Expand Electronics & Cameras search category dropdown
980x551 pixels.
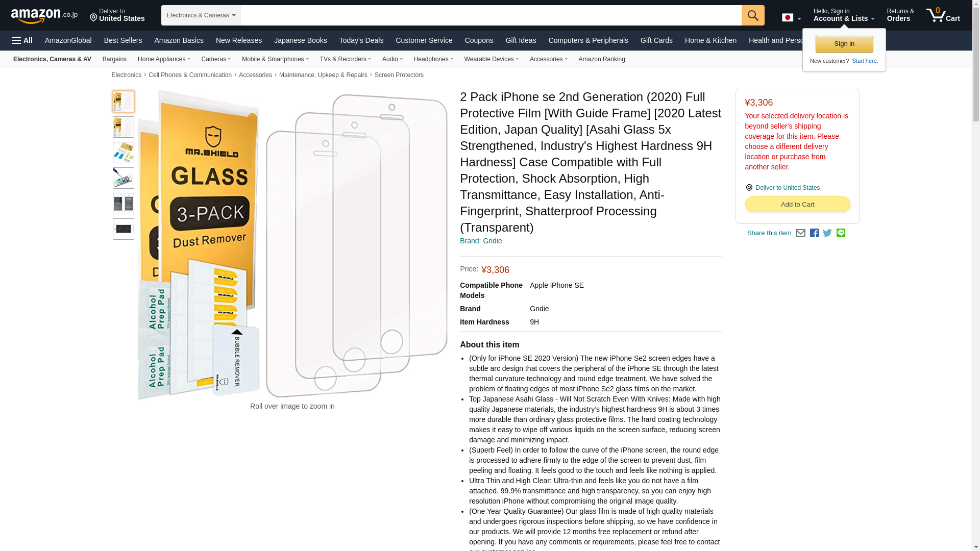click(201, 15)
